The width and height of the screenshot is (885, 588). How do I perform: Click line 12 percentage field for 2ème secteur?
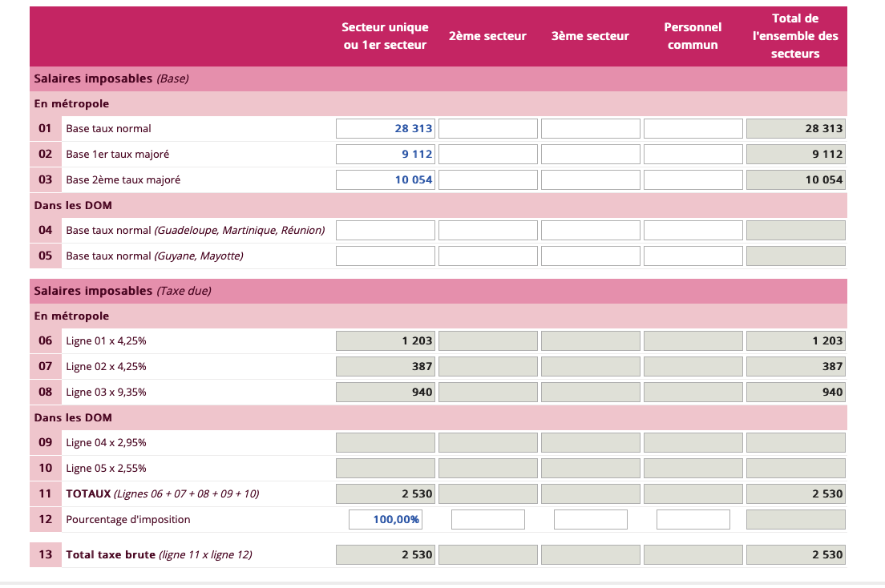pyautogui.click(x=487, y=519)
